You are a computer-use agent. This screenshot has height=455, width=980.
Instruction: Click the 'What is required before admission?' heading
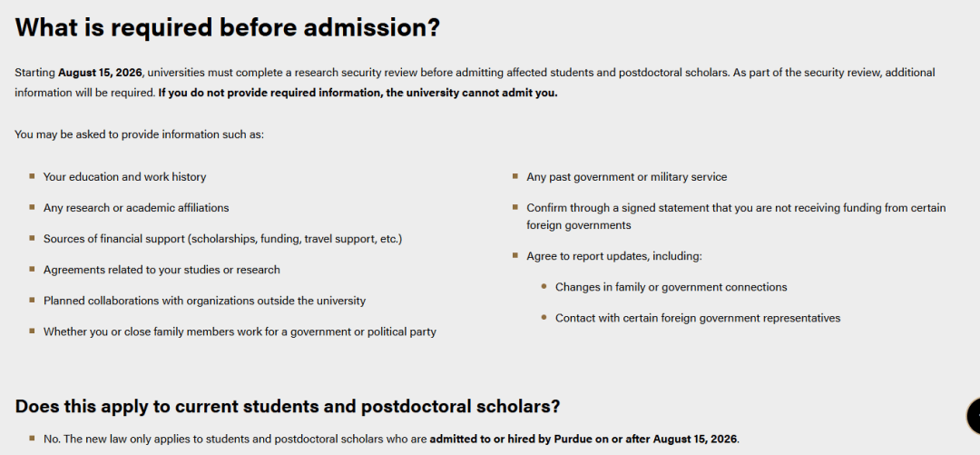[x=228, y=27]
